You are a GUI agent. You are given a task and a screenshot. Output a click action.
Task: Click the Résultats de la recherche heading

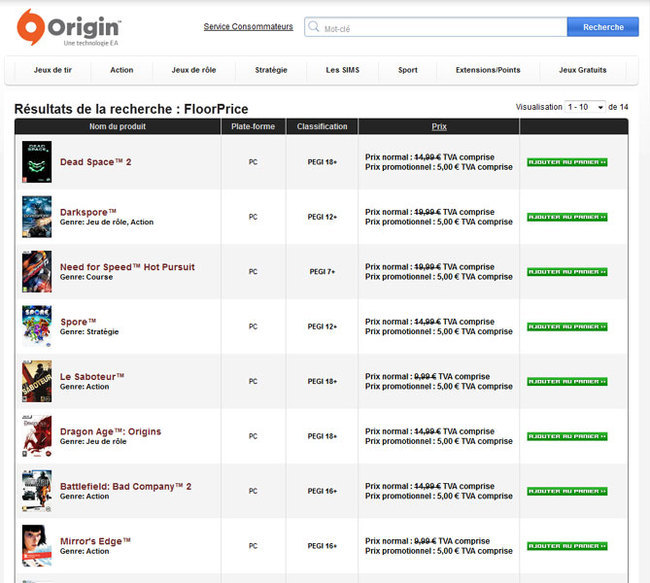131,109
